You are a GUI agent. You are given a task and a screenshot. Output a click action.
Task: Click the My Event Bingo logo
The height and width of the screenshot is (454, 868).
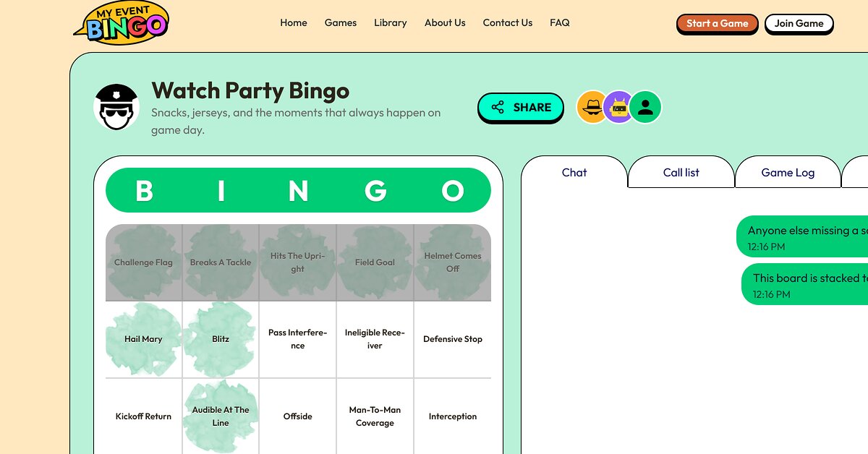(122, 23)
